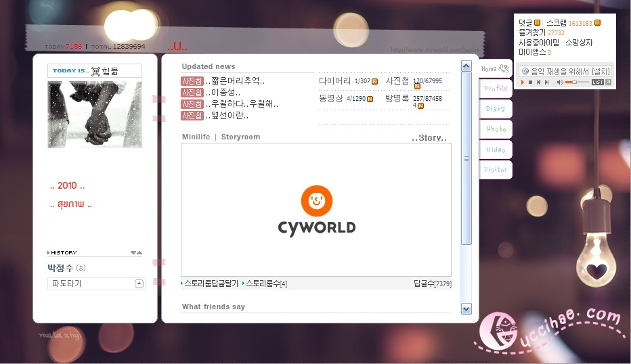Screen dimensions: 631x364
Task: Open 마이앱스 my apps
Action: 532,52
